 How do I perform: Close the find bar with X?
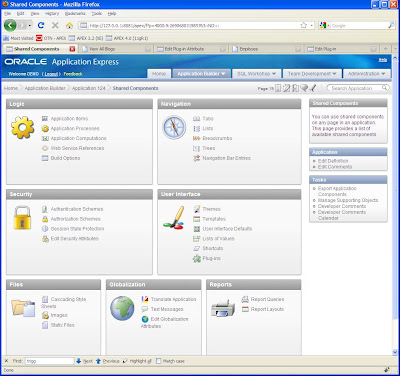tap(6, 361)
